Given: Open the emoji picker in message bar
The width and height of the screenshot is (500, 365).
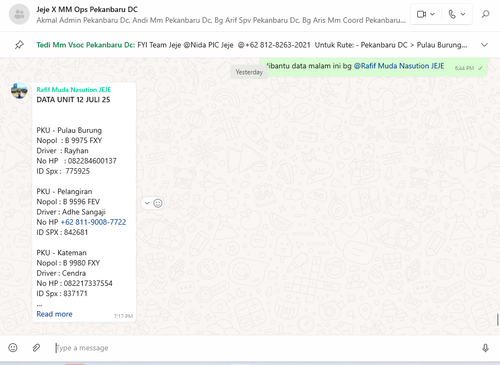Looking at the screenshot, I should (x=13, y=348).
